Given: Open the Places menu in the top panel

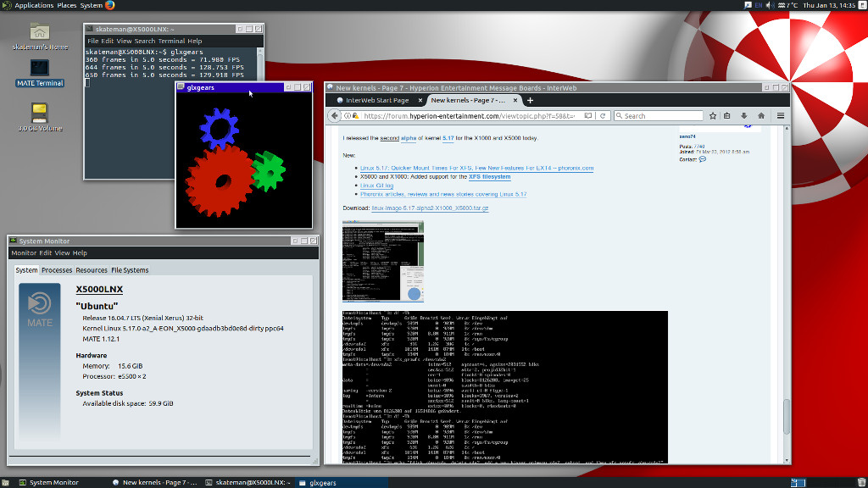Looking at the screenshot, I should click(x=67, y=5).
